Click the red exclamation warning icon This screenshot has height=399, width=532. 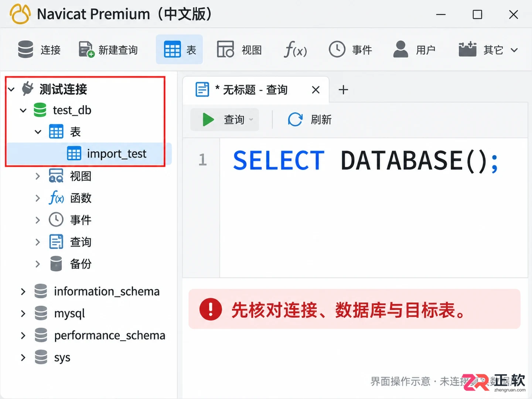(211, 309)
